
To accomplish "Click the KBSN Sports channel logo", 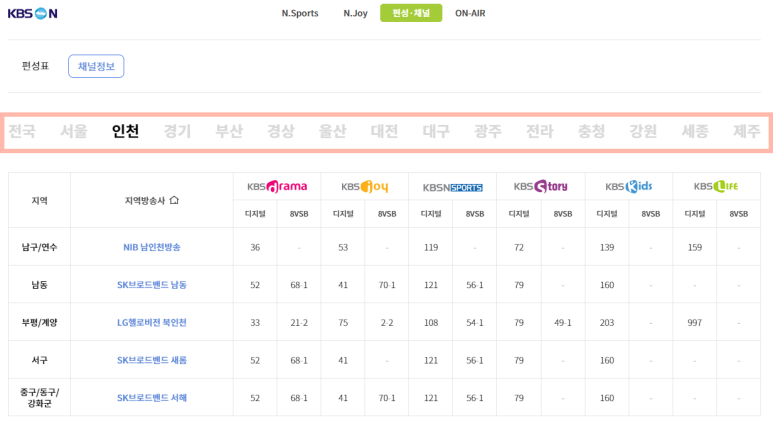I will (453, 187).
